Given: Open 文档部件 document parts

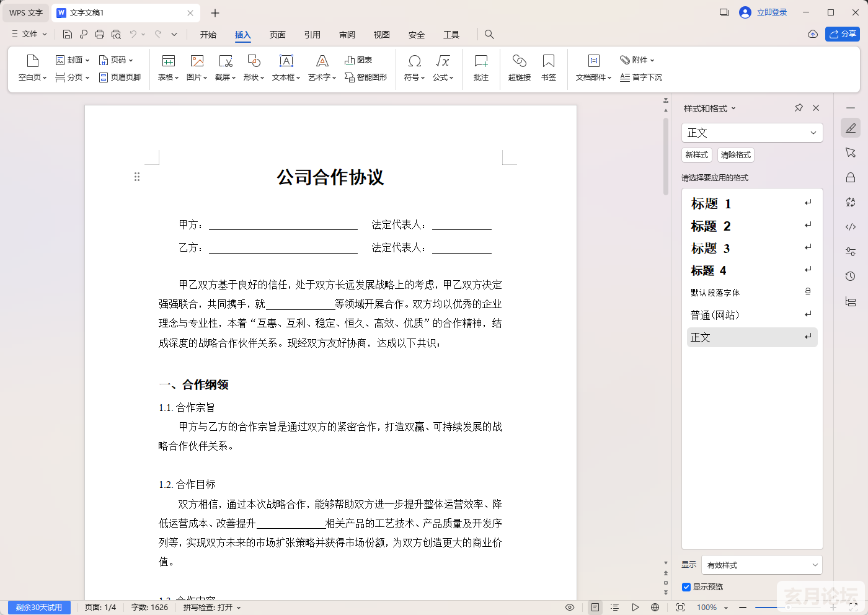Looking at the screenshot, I should (593, 68).
